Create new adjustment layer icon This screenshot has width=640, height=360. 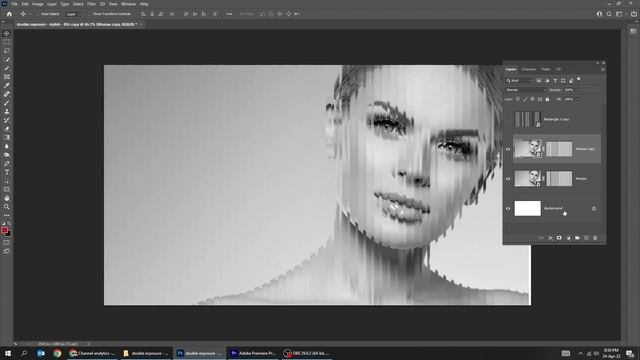568,238
